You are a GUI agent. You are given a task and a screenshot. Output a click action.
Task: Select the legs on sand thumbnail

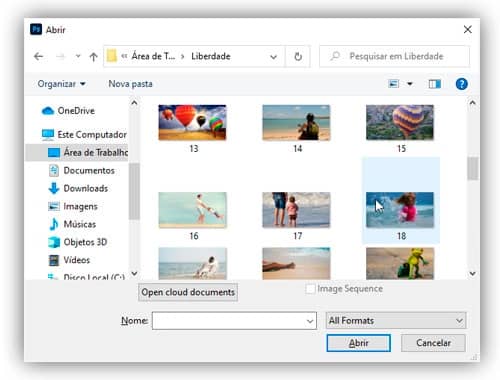tap(296, 263)
